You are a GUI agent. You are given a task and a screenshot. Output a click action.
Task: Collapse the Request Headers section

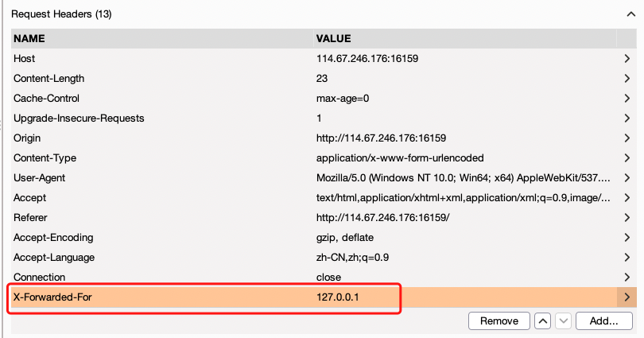(x=630, y=14)
